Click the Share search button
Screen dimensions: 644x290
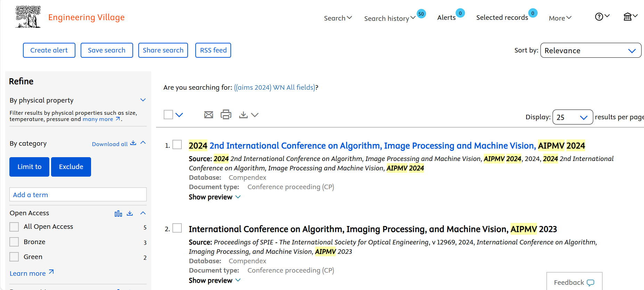163,50
